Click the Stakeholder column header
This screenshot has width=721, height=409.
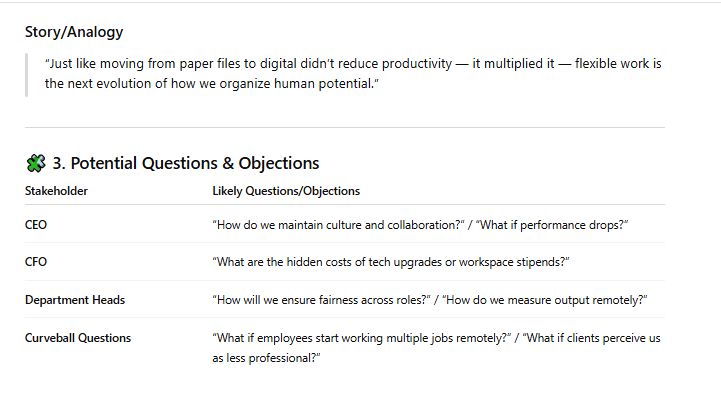click(x=56, y=191)
